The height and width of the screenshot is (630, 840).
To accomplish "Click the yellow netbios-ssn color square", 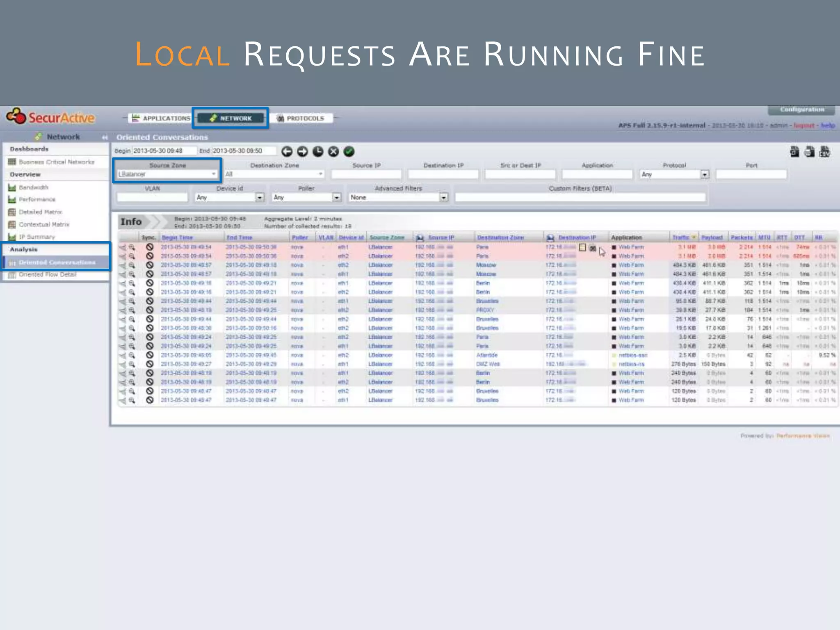I will tap(614, 356).
